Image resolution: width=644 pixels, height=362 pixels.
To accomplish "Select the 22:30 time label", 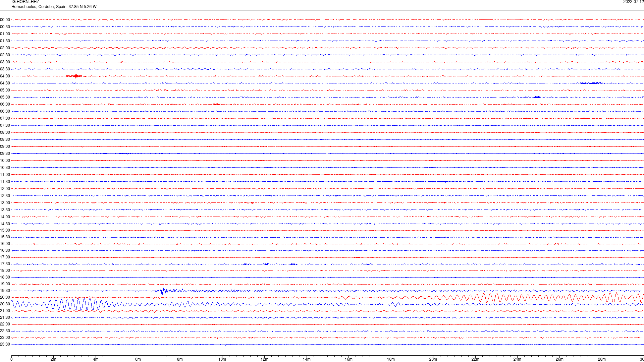I will (5, 331).
